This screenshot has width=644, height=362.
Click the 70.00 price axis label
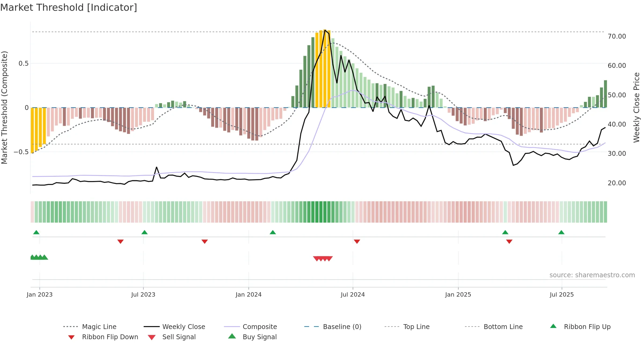pyautogui.click(x=617, y=36)
